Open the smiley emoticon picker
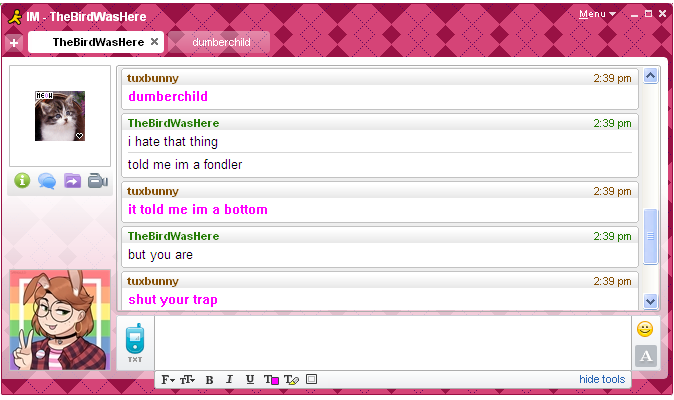Screen dimensions: 674x400 (645, 329)
